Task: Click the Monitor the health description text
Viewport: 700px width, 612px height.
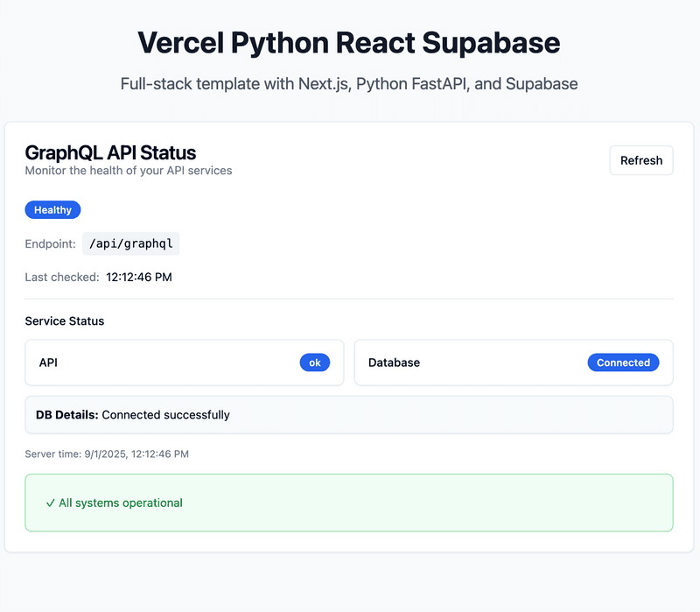Action: pos(129,171)
